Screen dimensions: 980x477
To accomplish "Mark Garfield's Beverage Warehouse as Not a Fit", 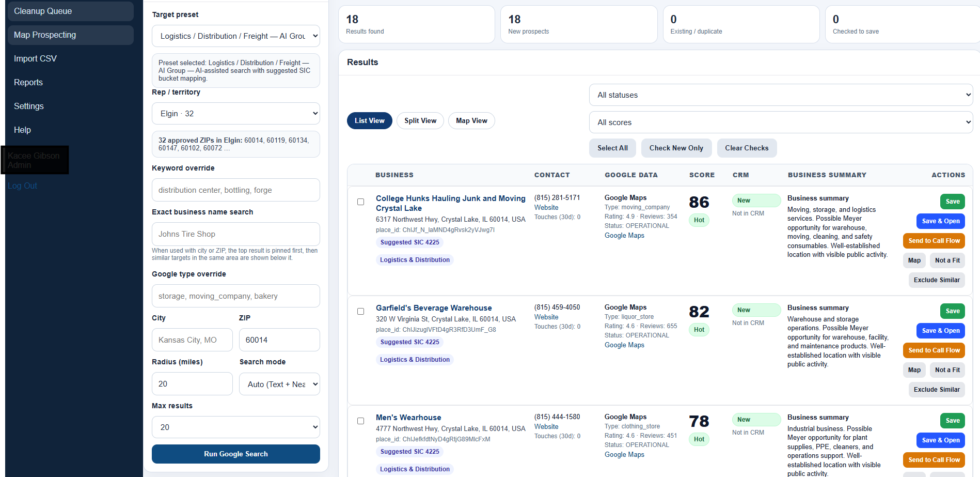I will click(947, 370).
